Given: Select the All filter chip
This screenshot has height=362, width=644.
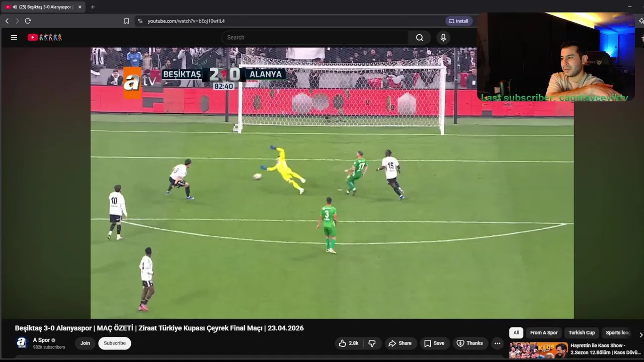Looking at the screenshot, I should (x=516, y=333).
